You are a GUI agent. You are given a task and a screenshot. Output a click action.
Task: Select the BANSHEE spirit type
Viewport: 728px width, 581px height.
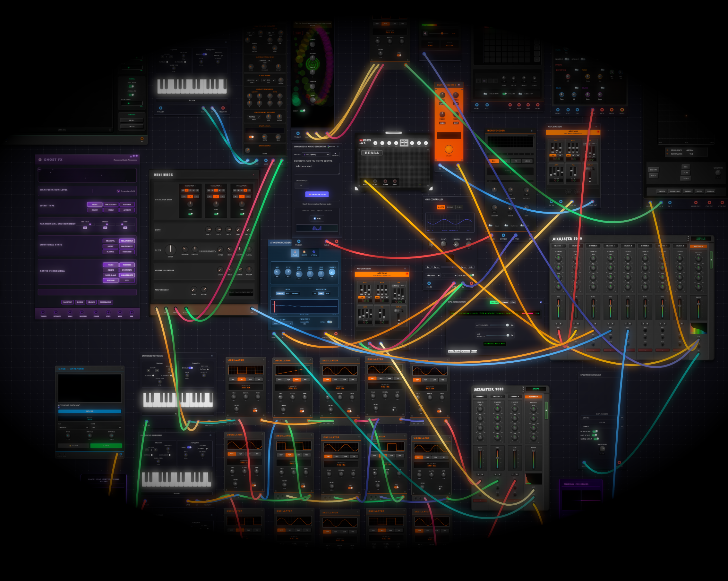coord(127,205)
